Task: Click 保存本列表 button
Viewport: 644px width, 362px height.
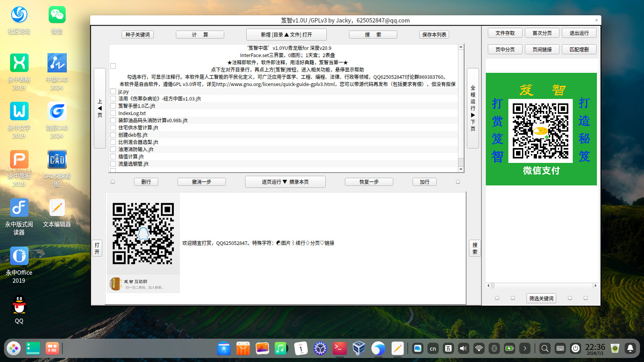Action: (434, 35)
